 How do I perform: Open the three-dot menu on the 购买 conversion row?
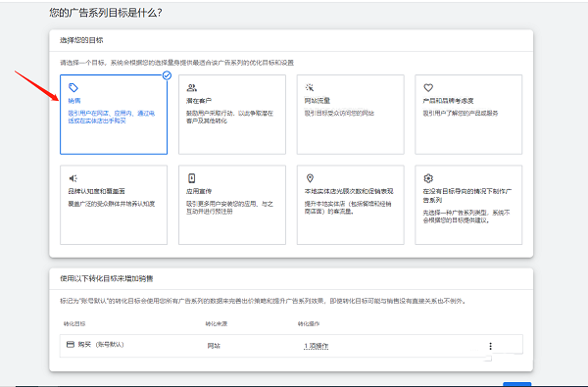click(490, 346)
